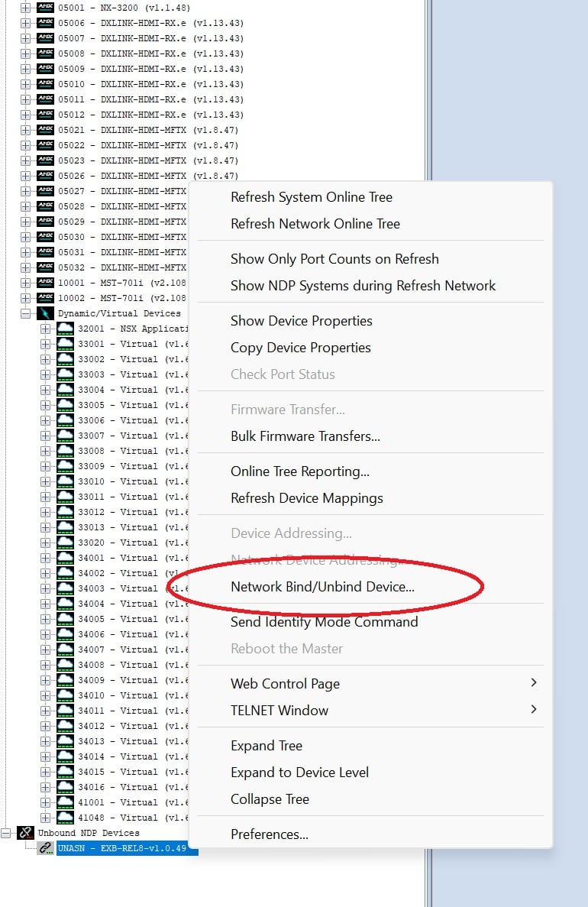Image resolution: width=588 pixels, height=907 pixels.
Task: Expand the 05001 NX-3200 tree node
Action: click(25, 8)
